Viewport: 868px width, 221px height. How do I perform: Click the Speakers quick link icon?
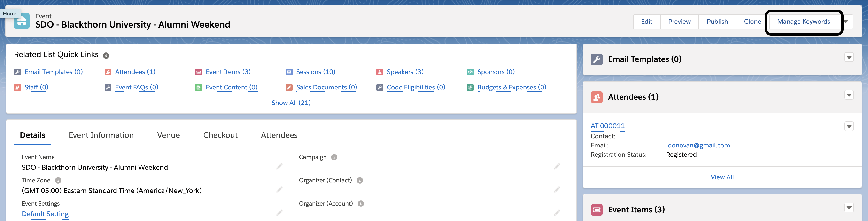coord(380,72)
